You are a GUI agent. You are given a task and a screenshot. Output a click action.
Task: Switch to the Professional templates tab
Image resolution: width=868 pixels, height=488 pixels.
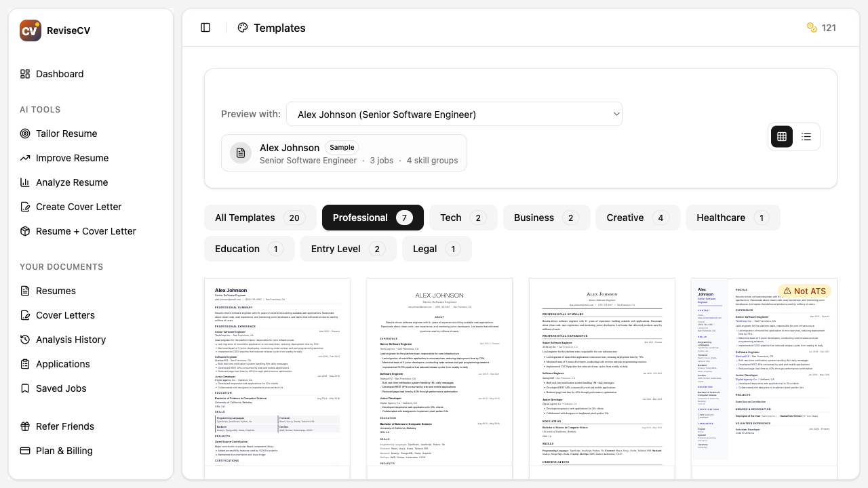coord(372,218)
